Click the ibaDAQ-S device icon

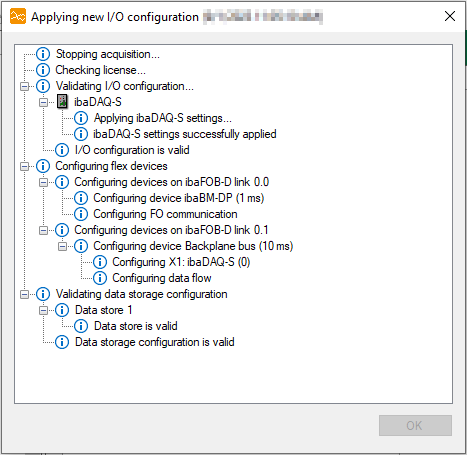[x=62, y=102]
